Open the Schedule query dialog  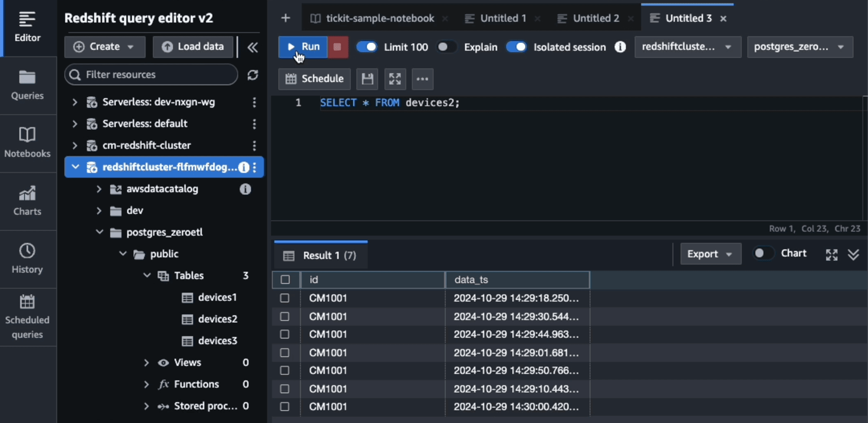pos(314,79)
